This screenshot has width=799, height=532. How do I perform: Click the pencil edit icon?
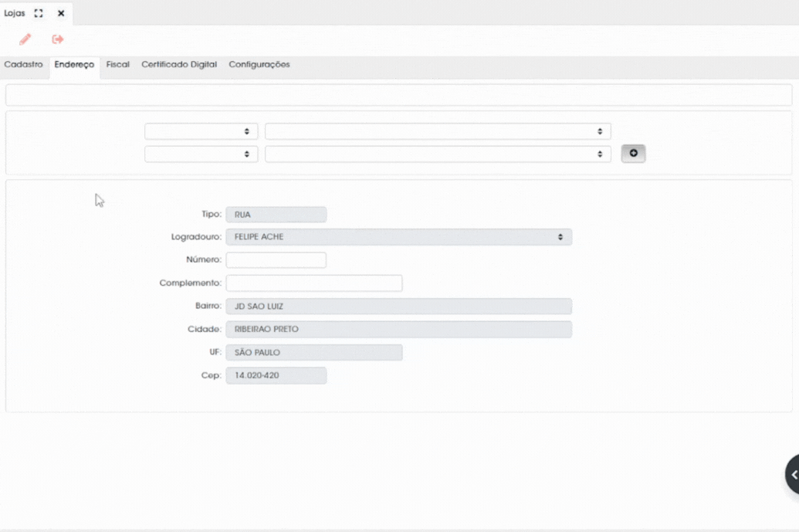click(x=25, y=39)
